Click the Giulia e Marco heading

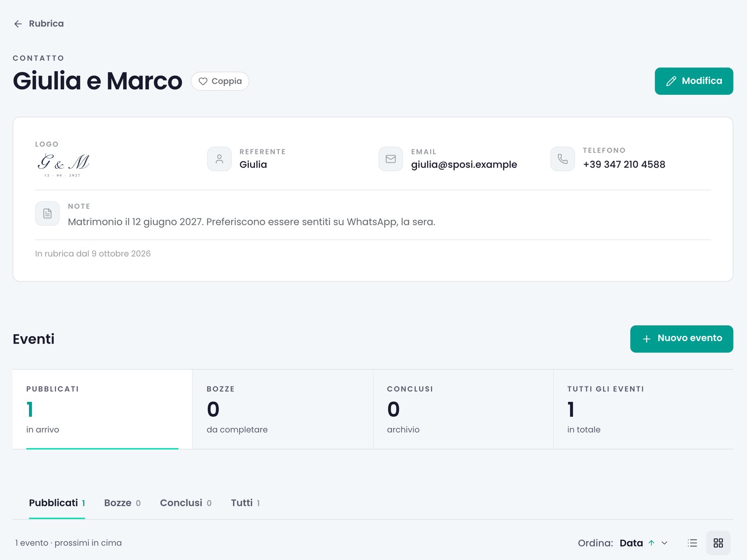(98, 81)
